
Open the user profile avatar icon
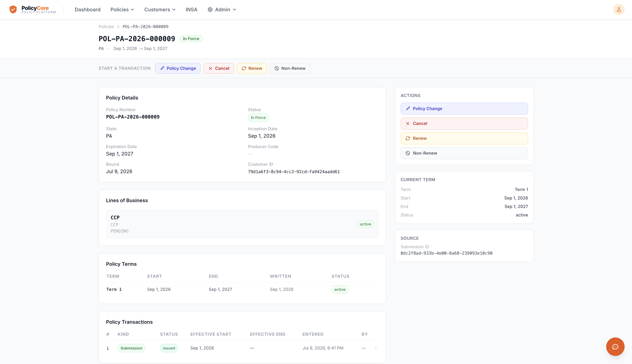[x=619, y=10]
